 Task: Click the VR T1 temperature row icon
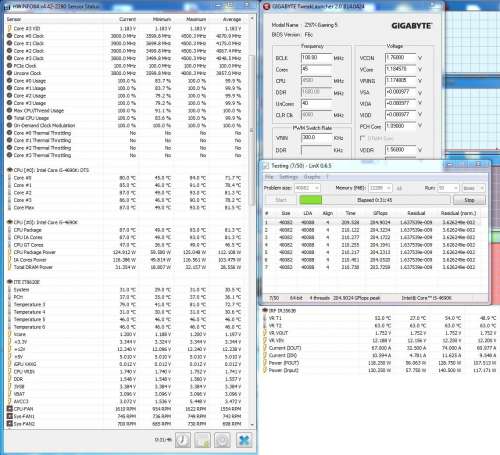click(x=265, y=318)
